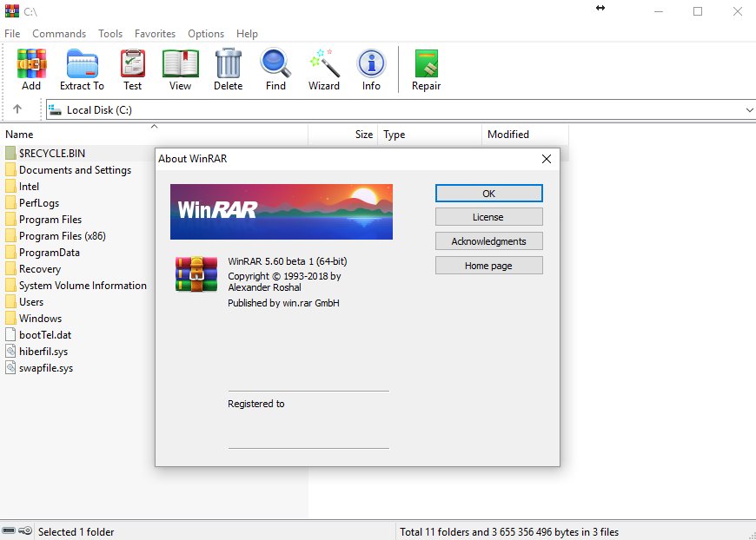Sort files by the Size column
756x540 pixels.
[x=364, y=135]
